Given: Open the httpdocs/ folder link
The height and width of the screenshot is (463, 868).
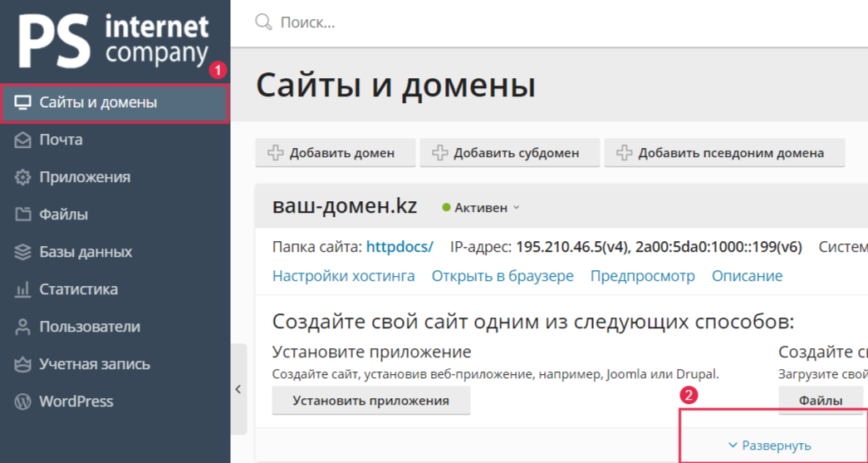Looking at the screenshot, I should coord(400,247).
